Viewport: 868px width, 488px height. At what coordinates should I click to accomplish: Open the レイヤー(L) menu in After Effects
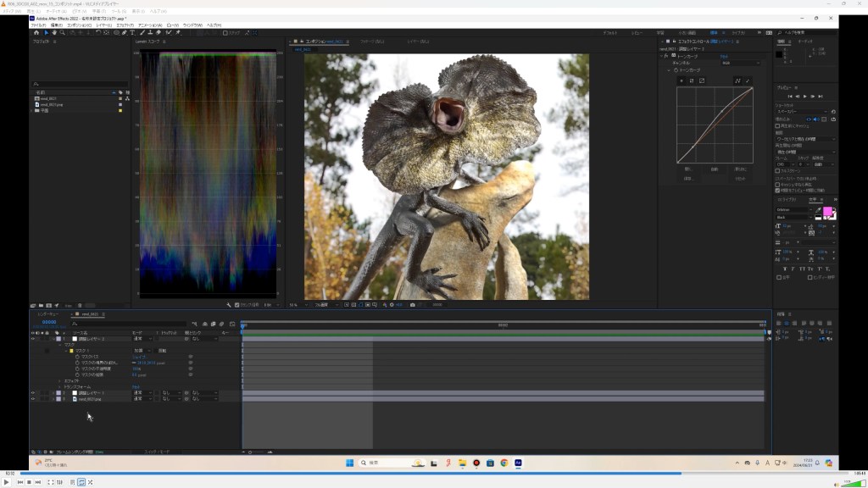tap(103, 25)
